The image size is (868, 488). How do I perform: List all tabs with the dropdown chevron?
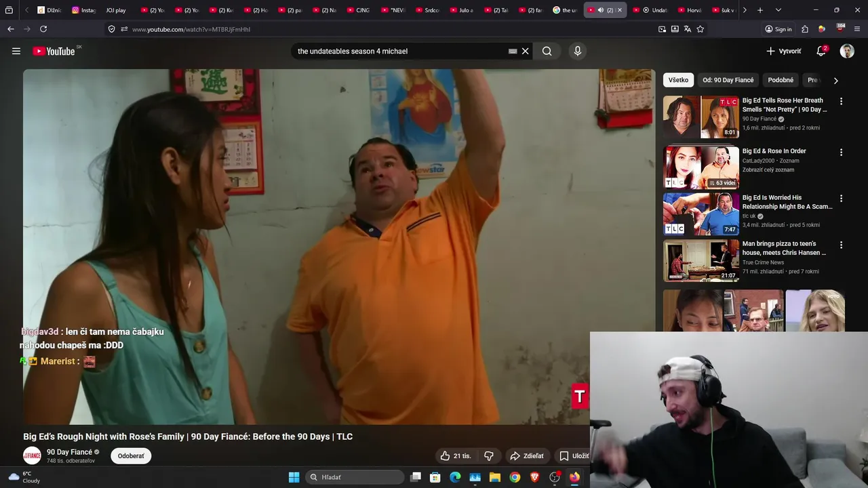(x=778, y=10)
